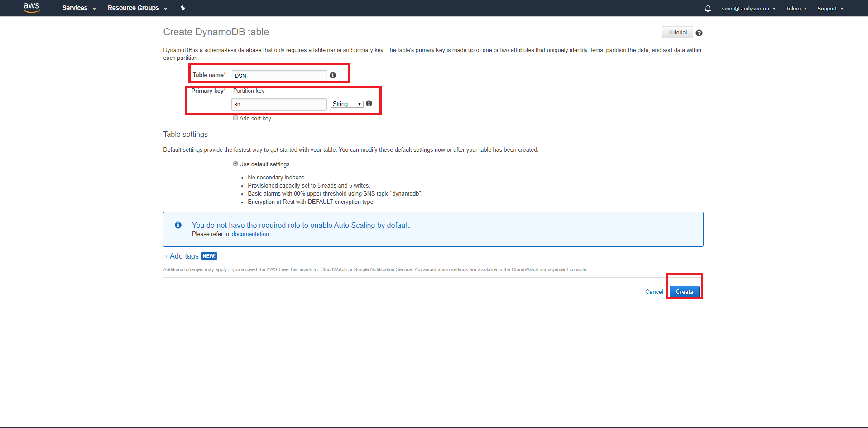868x428 pixels.
Task: Click info icon next to String type selector
Action: tap(369, 104)
